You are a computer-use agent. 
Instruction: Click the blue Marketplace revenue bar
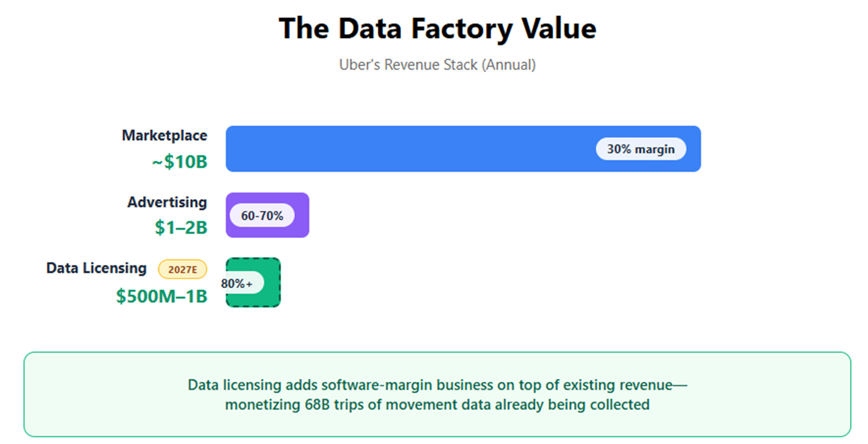pos(463,149)
